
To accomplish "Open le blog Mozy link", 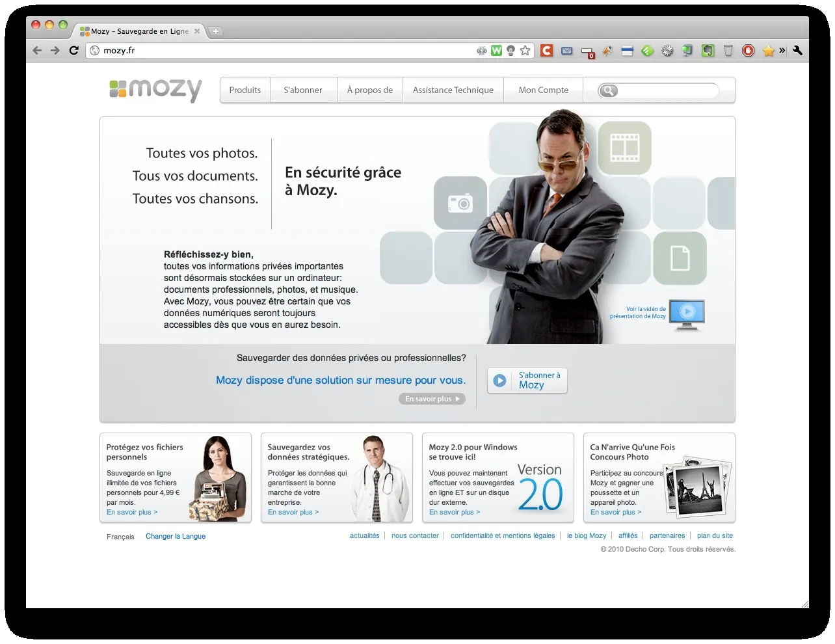I will [587, 536].
